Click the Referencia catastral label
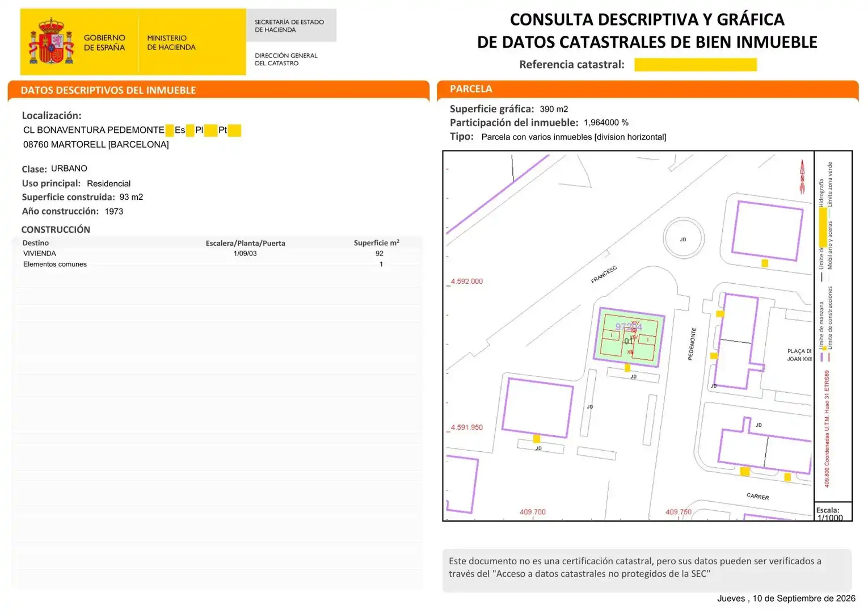The height and width of the screenshot is (613, 868). [x=571, y=65]
